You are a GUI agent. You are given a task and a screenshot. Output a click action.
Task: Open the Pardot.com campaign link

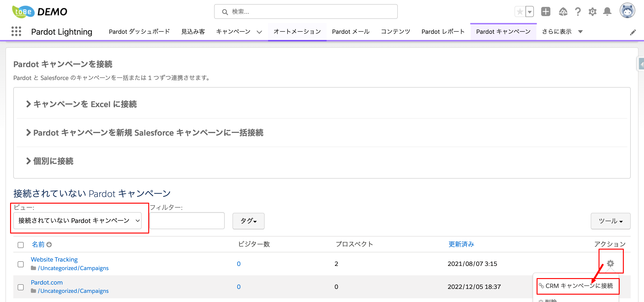(x=47, y=282)
